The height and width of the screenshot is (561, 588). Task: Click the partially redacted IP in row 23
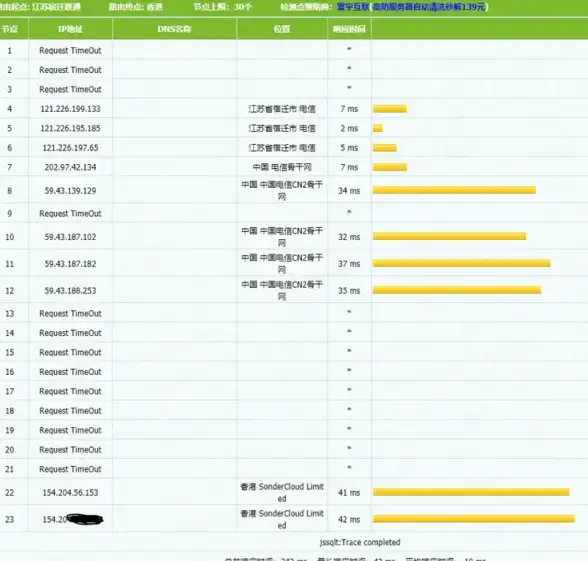[72, 519]
